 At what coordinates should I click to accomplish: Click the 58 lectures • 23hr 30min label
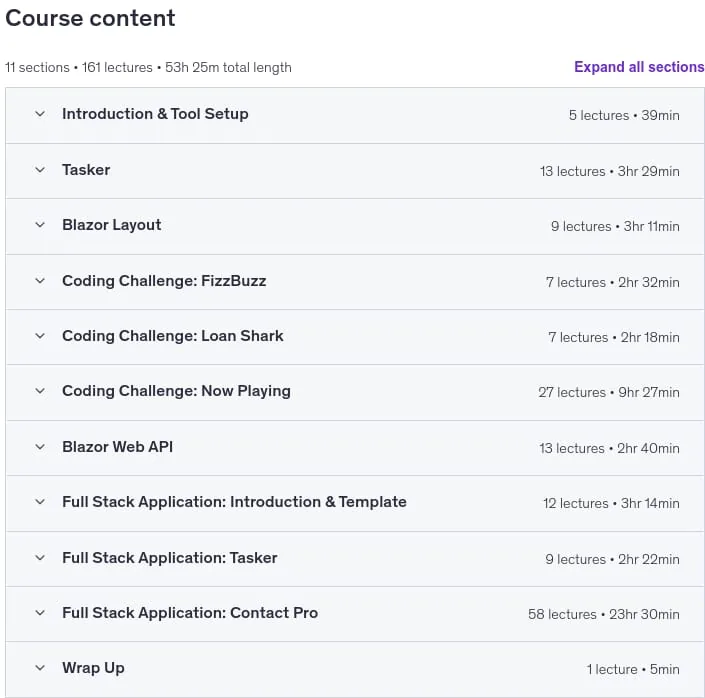click(604, 614)
